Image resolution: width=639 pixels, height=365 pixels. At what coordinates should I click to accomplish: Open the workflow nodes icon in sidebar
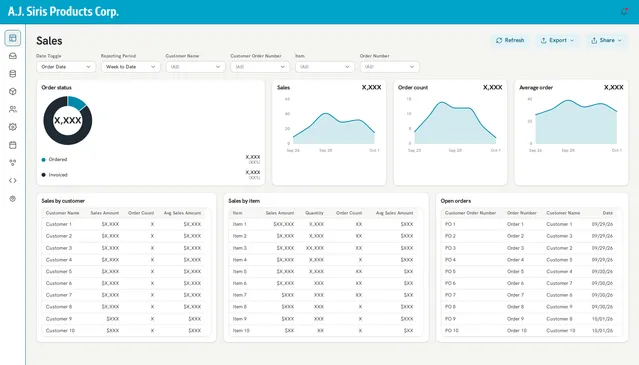tap(13, 163)
